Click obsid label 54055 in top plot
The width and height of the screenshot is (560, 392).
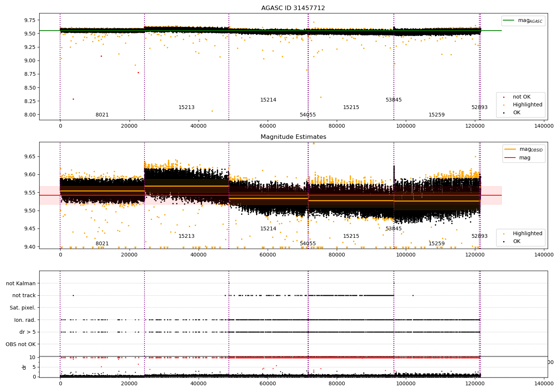tap(308, 115)
